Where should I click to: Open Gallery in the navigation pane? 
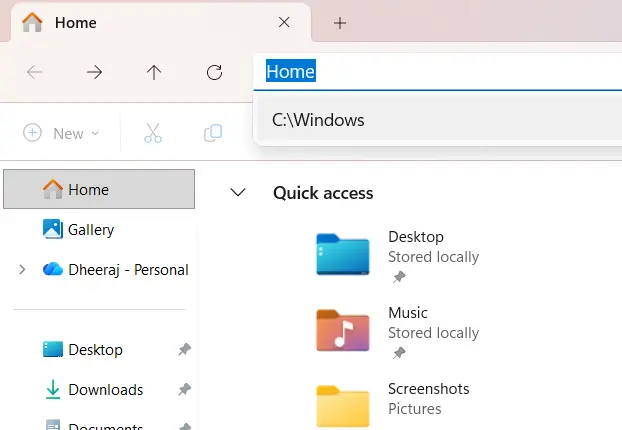[x=91, y=230]
